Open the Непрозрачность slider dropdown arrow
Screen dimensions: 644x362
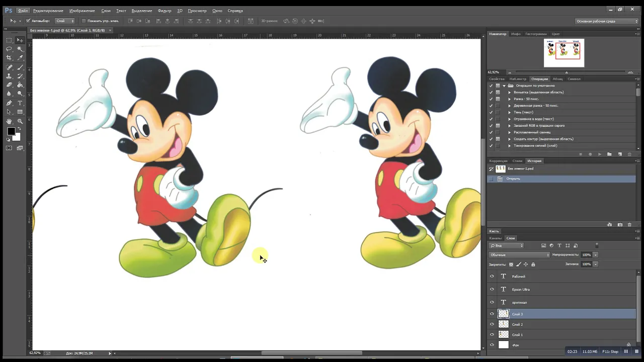tap(596, 255)
